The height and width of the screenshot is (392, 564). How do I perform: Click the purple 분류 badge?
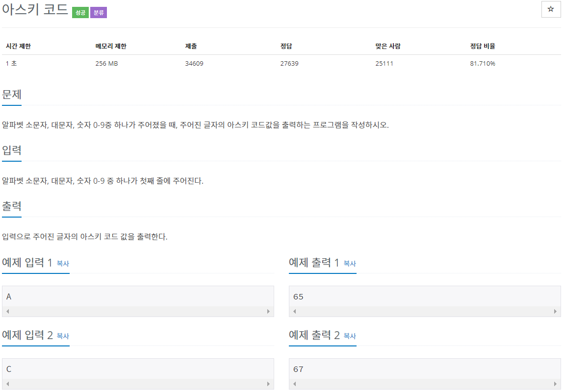99,13
